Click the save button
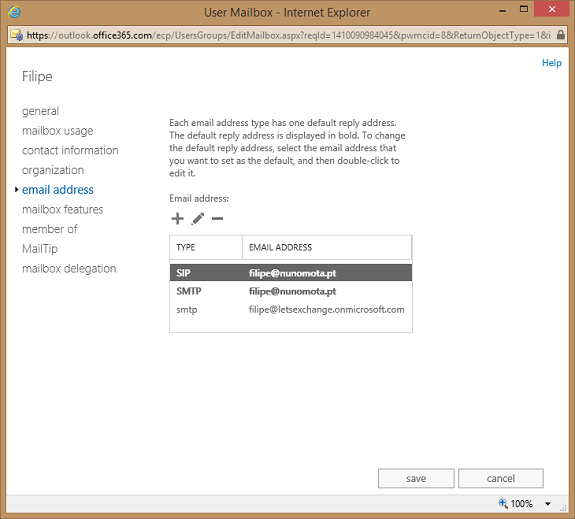The image size is (575, 519). [x=416, y=478]
